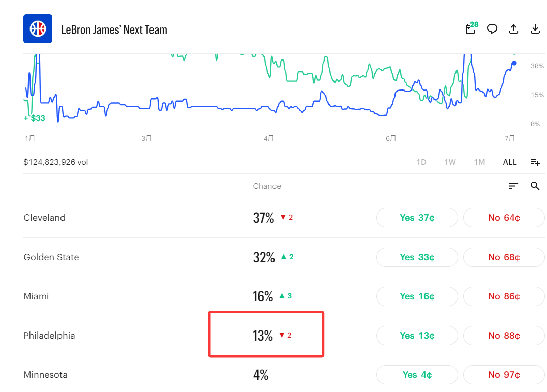The height and width of the screenshot is (392, 547).
Task: Buy Yes 4¢ for Minnesota
Action: (x=417, y=375)
